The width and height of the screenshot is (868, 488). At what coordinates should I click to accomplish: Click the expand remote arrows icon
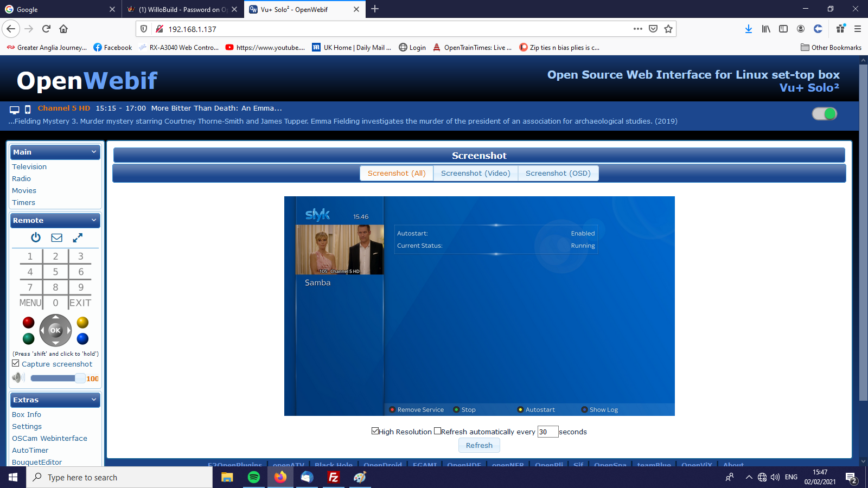click(x=78, y=237)
